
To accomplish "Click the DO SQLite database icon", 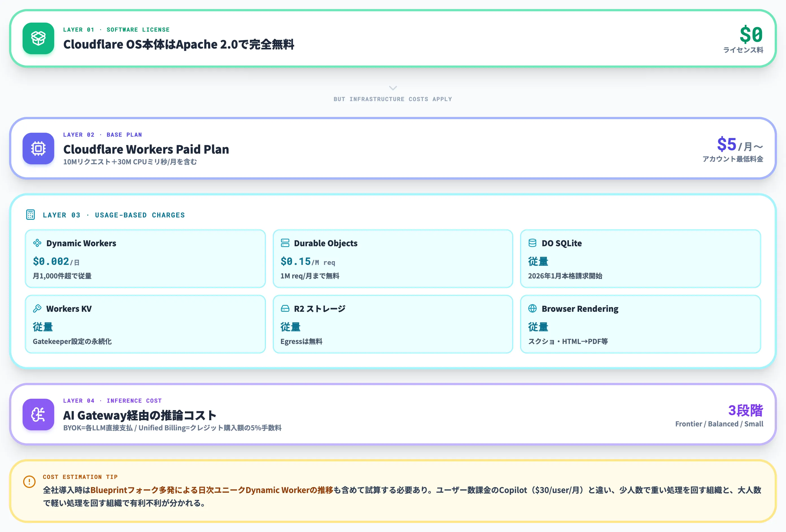I will click(532, 243).
